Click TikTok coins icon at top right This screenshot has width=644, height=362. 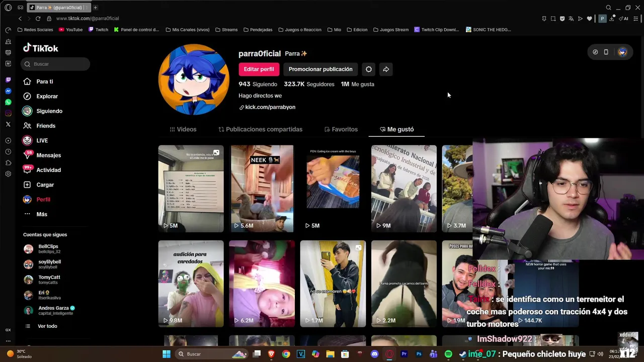coord(595,52)
